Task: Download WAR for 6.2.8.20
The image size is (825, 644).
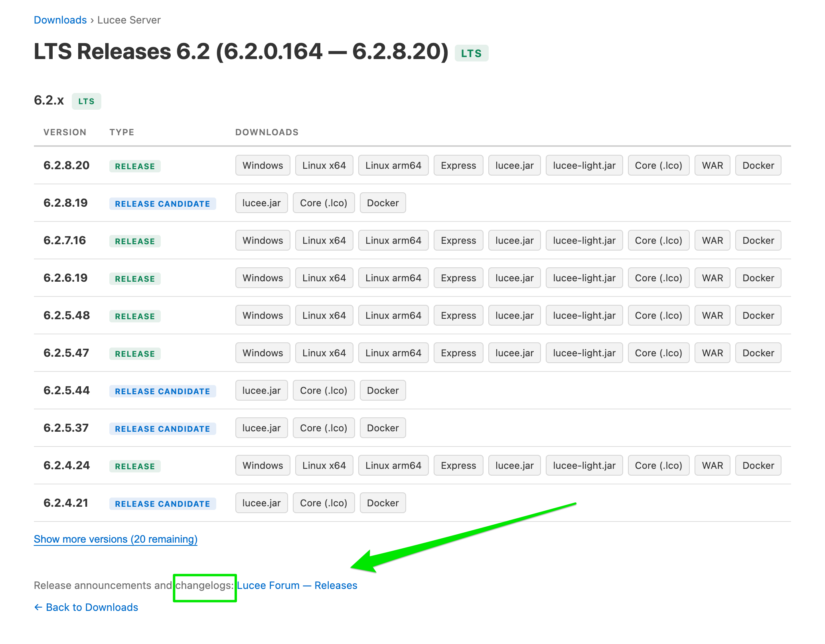Action: [x=712, y=165]
